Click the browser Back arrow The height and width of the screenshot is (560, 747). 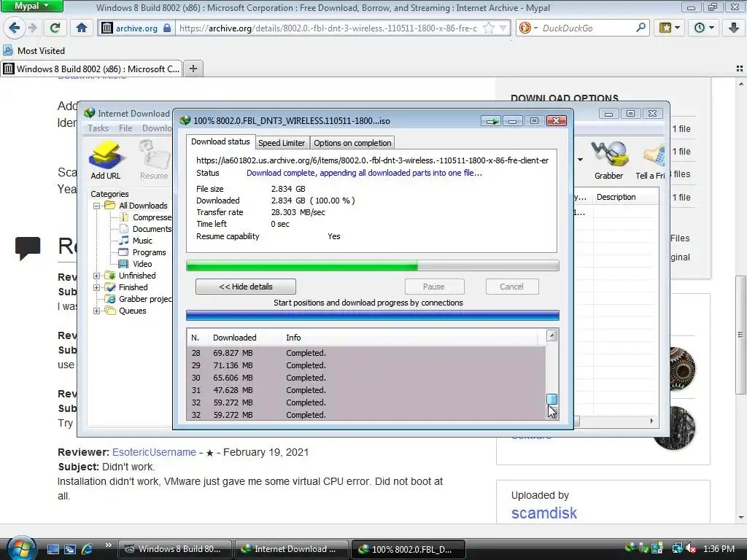click(x=15, y=28)
